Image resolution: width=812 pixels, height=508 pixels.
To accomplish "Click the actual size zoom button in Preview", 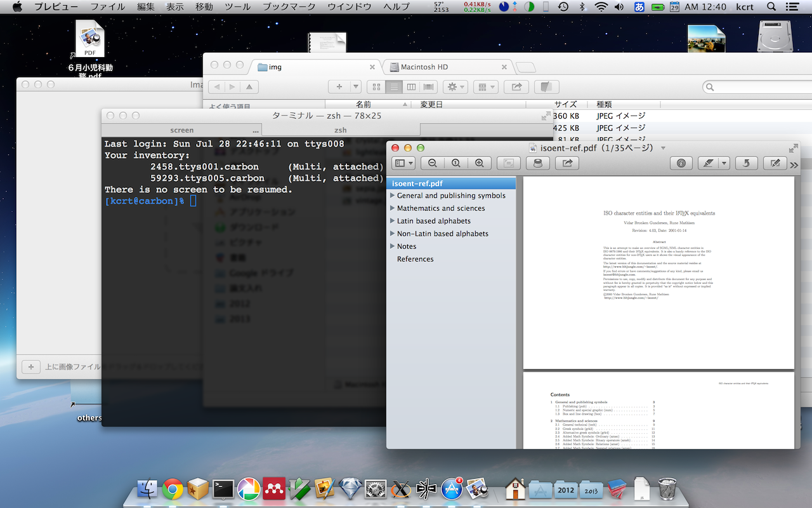I will pyautogui.click(x=456, y=163).
